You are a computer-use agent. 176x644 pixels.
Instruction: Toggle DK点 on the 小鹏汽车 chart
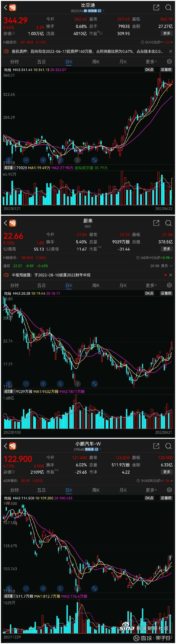click(149, 498)
